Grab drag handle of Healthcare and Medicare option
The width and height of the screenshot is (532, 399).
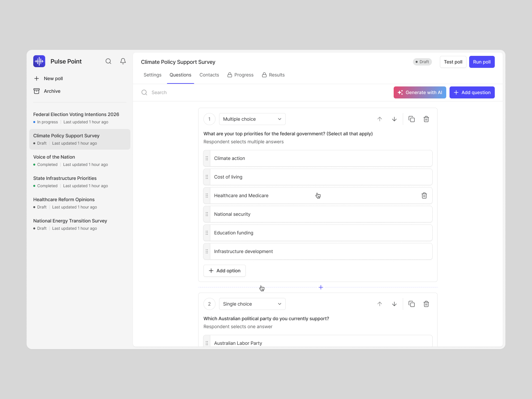tap(207, 196)
